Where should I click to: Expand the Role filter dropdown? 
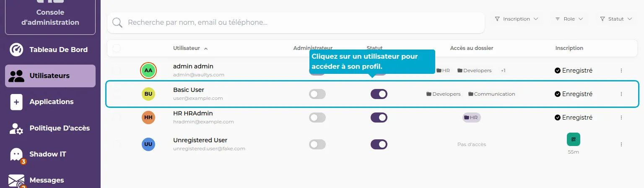(x=569, y=19)
